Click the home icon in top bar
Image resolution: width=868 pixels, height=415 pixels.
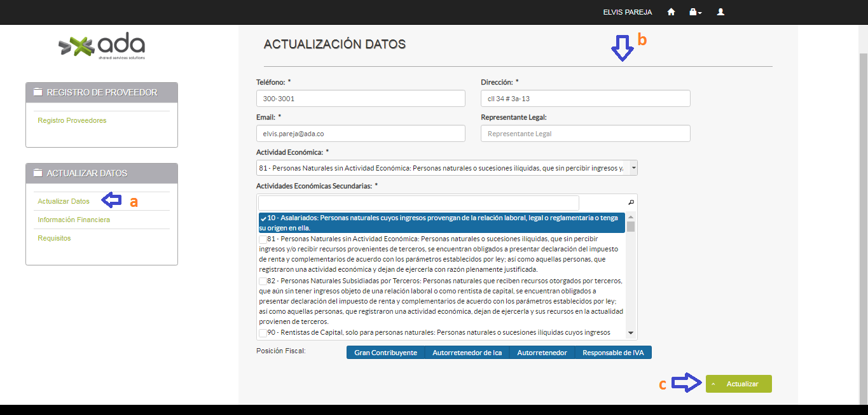pyautogui.click(x=671, y=12)
